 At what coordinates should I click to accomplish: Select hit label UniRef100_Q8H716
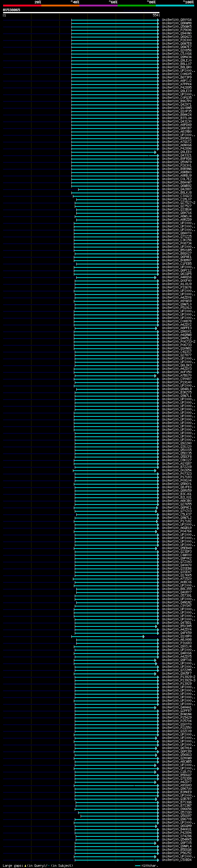click(177, 213)
